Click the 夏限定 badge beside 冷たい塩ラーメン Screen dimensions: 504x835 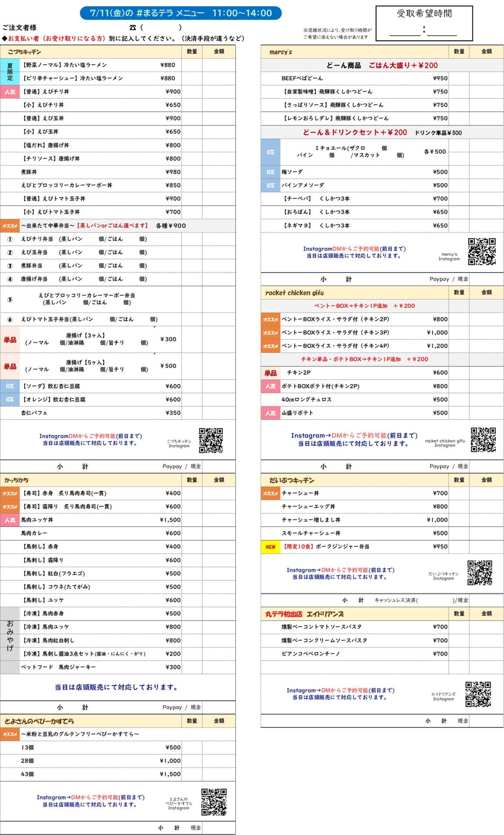click(x=10, y=71)
